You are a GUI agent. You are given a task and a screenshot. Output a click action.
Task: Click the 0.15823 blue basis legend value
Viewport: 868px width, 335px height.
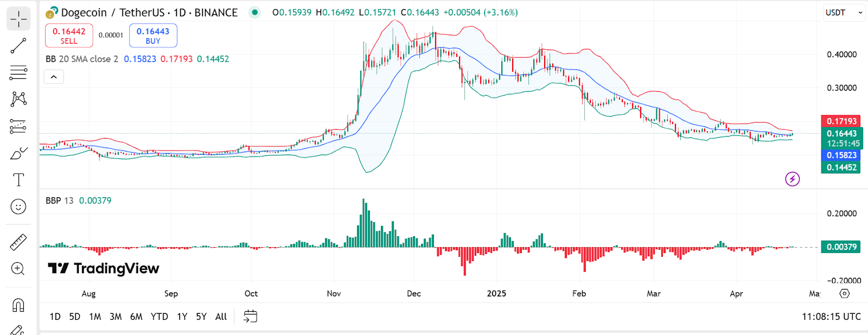(x=140, y=59)
